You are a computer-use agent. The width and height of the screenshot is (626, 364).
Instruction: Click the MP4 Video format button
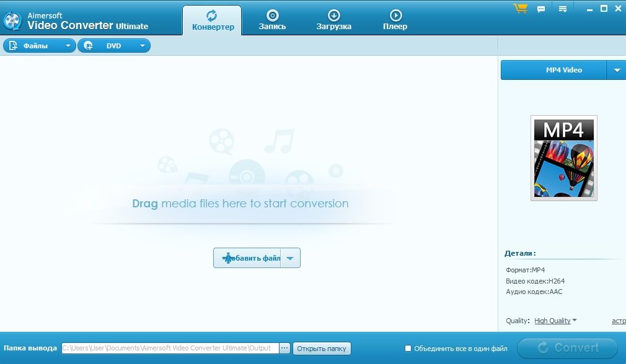pyautogui.click(x=553, y=70)
